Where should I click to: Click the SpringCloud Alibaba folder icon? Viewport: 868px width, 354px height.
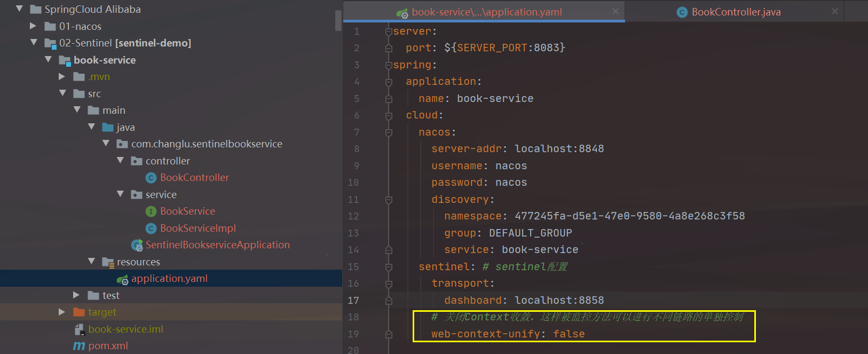click(x=36, y=9)
